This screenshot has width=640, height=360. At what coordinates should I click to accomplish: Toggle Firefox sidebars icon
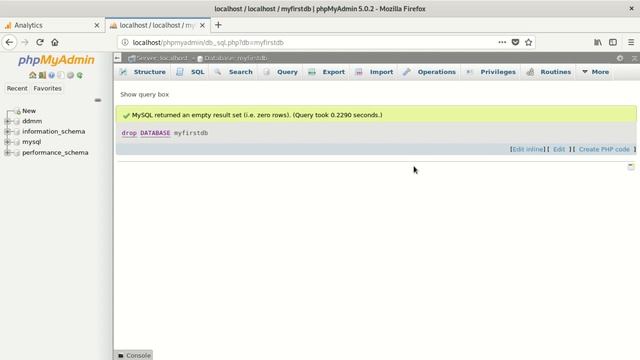point(613,42)
